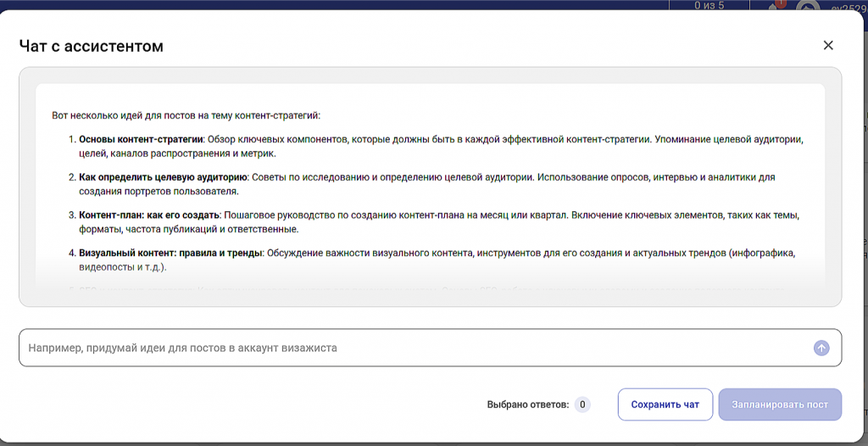Click the intro line 'Вот несколько идей для постов'
Screen dimensions: 868x446
[186, 115]
